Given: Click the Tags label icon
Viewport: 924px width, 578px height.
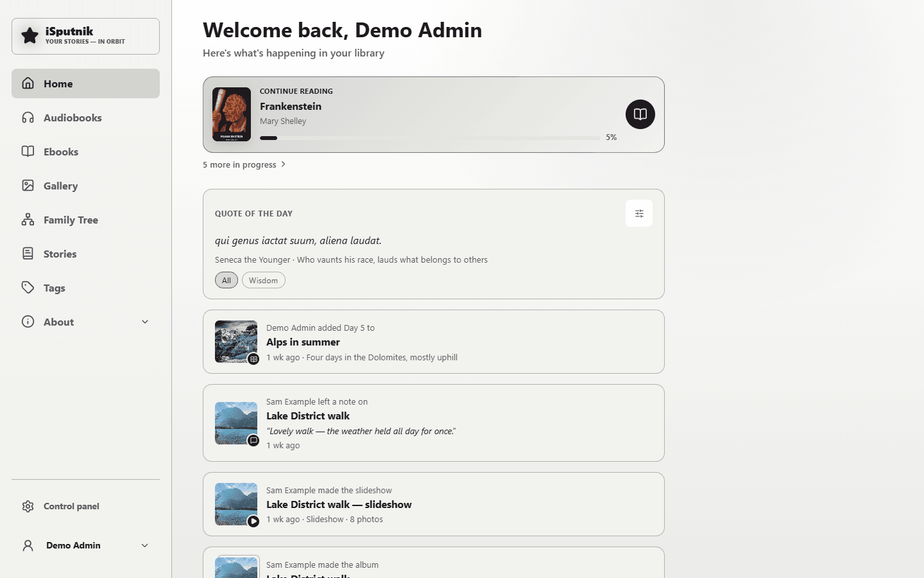Looking at the screenshot, I should coord(28,288).
